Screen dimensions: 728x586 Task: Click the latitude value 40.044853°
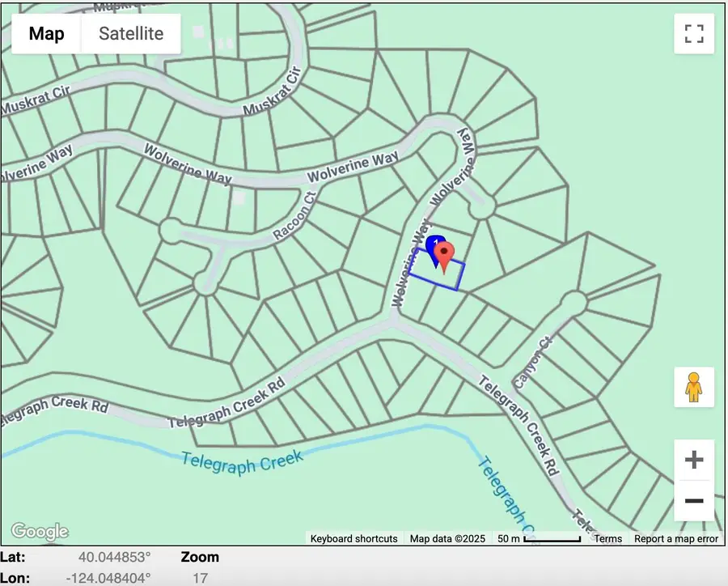point(114,557)
